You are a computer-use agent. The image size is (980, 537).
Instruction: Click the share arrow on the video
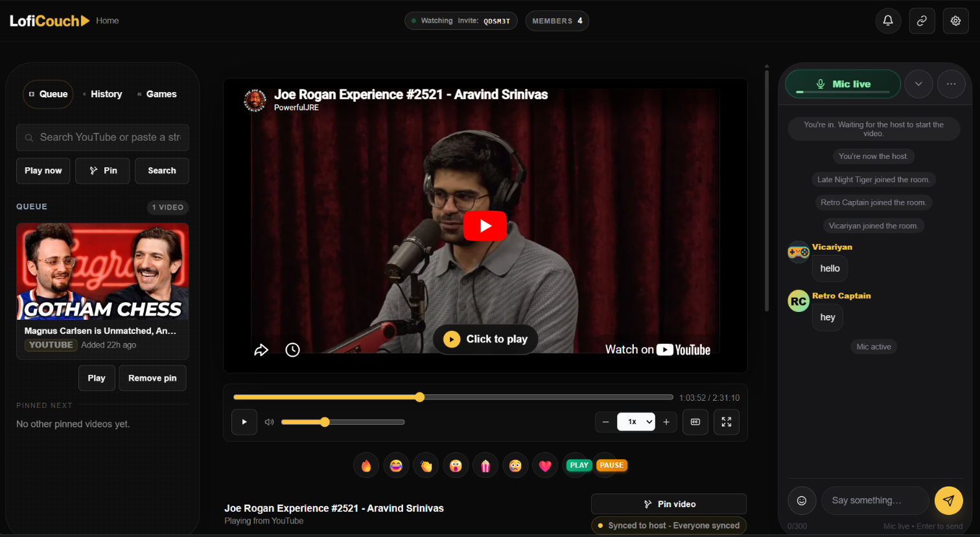[x=261, y=350]
